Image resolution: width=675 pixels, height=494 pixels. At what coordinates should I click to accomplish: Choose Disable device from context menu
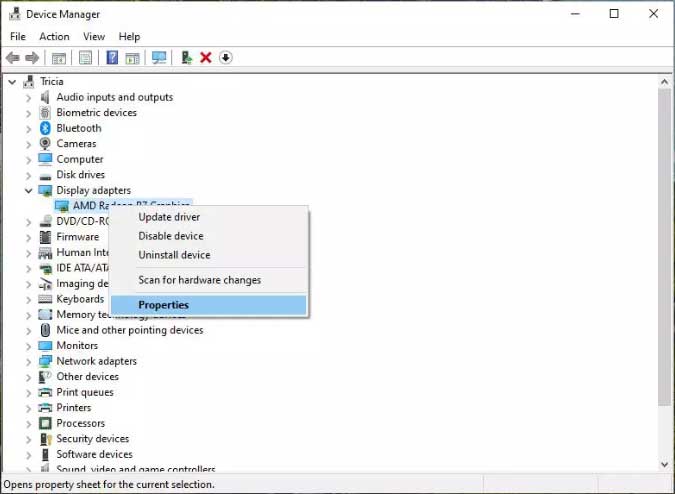[x=209, y=236]
